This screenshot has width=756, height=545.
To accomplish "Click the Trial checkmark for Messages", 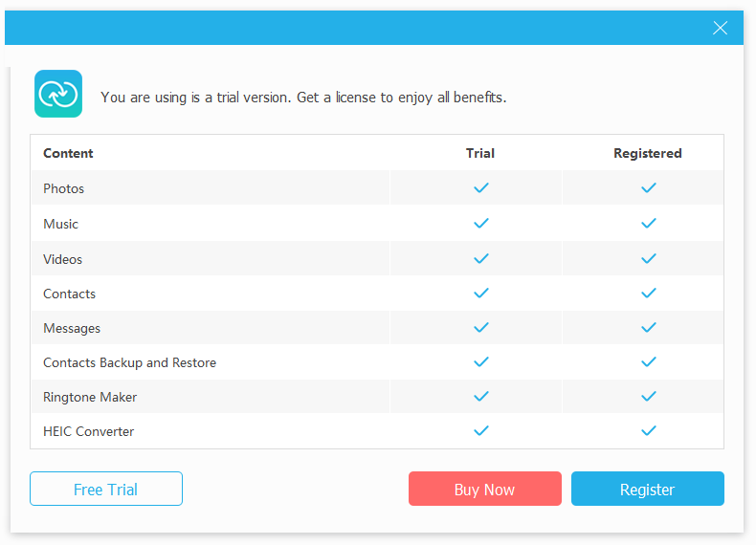I will click(x=481, y=328).
